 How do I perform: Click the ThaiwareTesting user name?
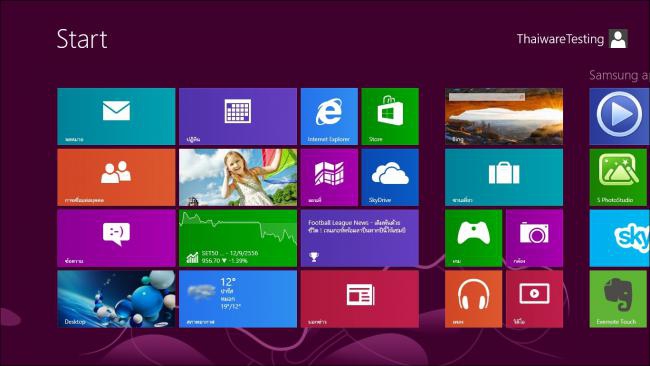coord(560,39)
